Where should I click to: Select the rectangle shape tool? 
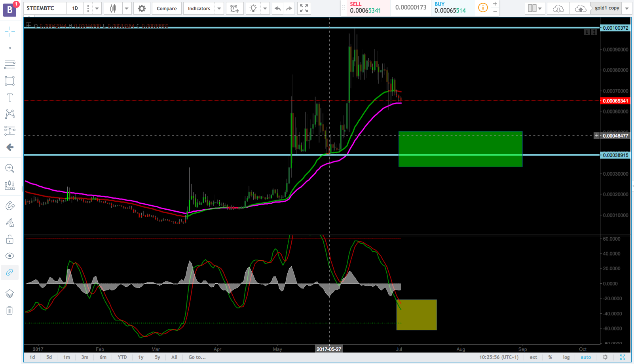click(10, 81)
